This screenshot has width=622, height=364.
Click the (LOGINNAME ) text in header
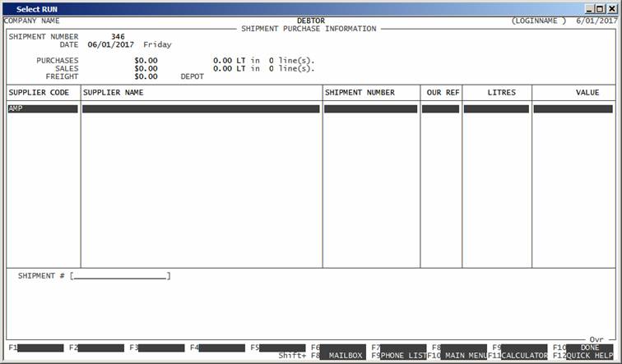click(x=539, y=21)
